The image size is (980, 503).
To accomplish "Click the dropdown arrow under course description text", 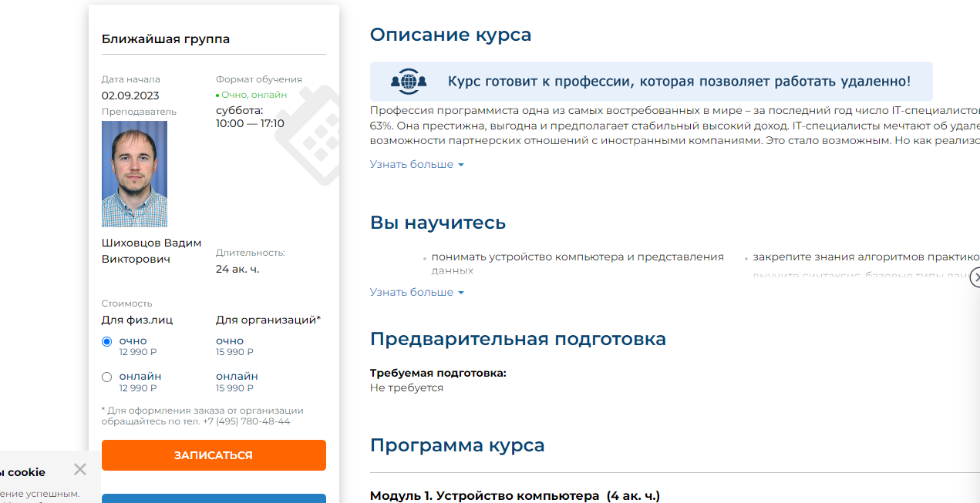I will pyautogui.click(x=461, y=165).
